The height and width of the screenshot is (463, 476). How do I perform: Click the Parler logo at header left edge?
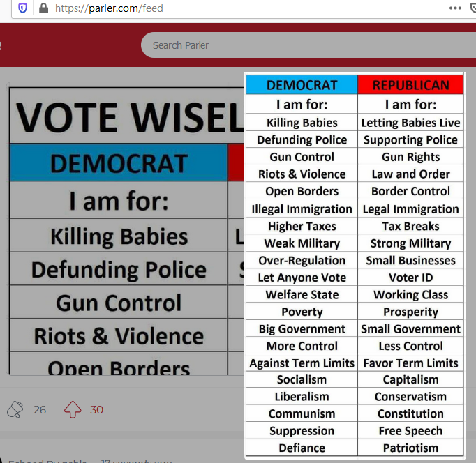tap(2, 45)
